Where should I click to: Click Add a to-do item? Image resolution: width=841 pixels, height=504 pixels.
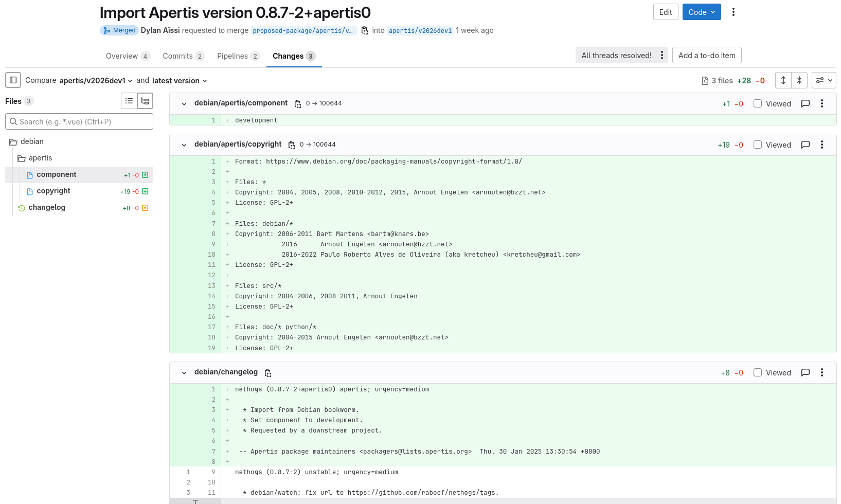coord(706,56)
